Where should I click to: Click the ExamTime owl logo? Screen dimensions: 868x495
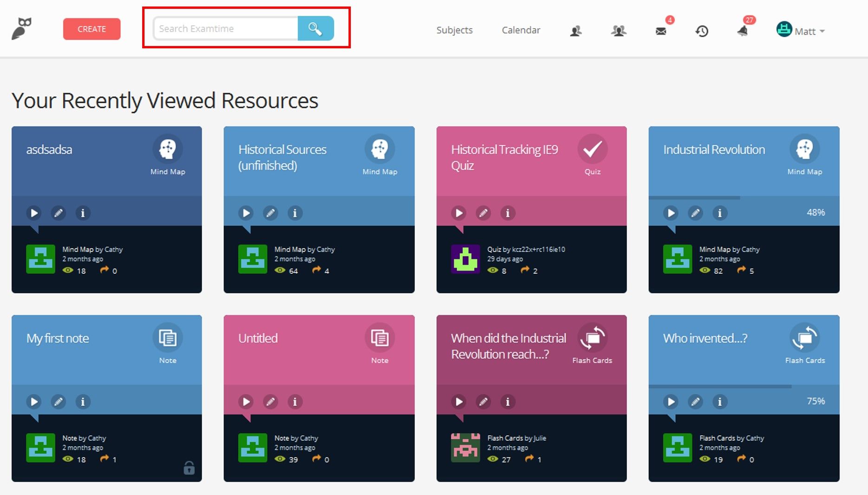coord(21,29)
